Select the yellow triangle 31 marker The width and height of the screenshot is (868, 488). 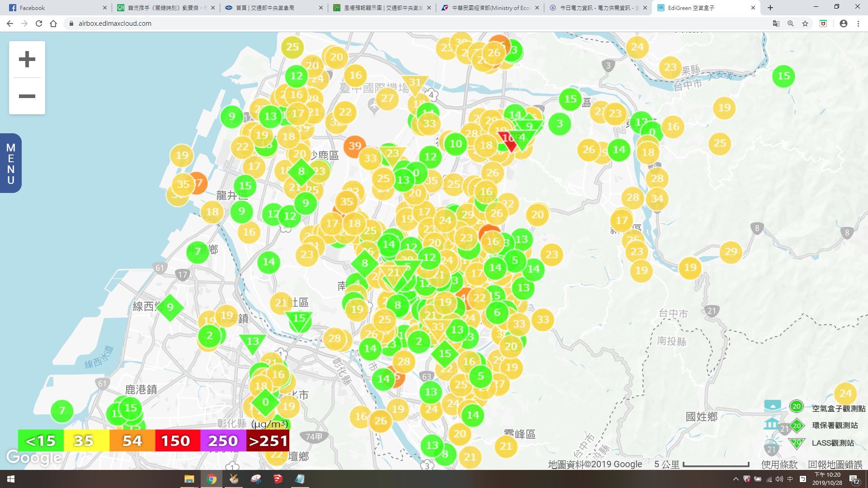click(x=415, y=84)
